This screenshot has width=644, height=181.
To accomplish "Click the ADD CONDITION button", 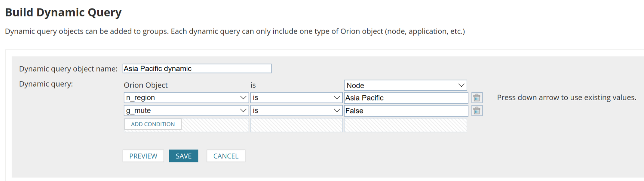I will [x=153, y=124].
